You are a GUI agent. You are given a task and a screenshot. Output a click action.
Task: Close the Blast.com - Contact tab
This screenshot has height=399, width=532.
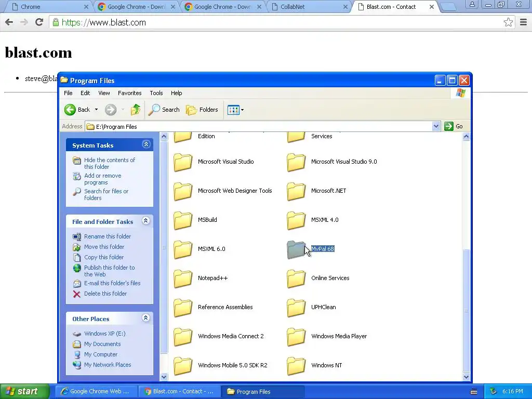432,7
